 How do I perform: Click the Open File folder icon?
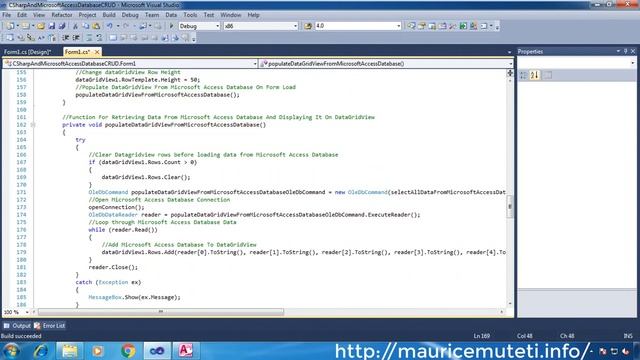tap(41, 26)
